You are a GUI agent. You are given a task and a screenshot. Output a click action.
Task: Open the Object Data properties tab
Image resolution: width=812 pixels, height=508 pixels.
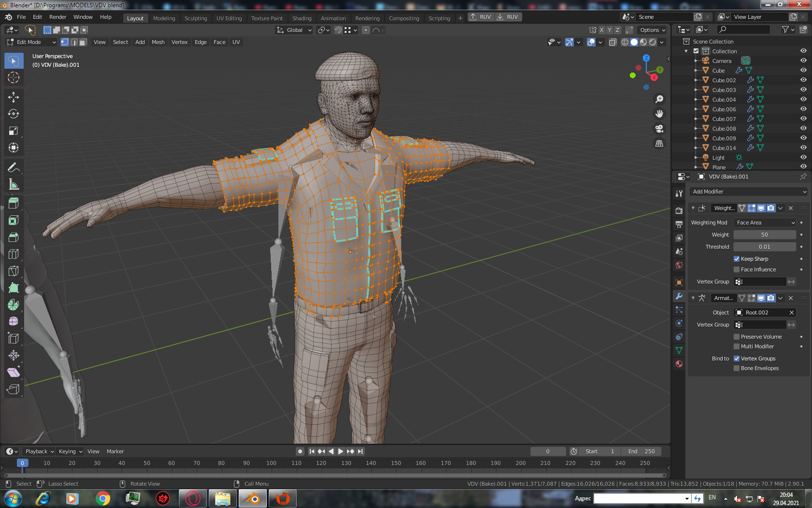coord(679,350)
